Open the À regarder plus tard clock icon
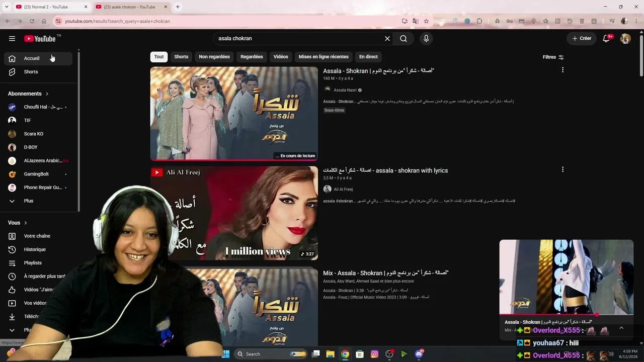 pos(12,277)
